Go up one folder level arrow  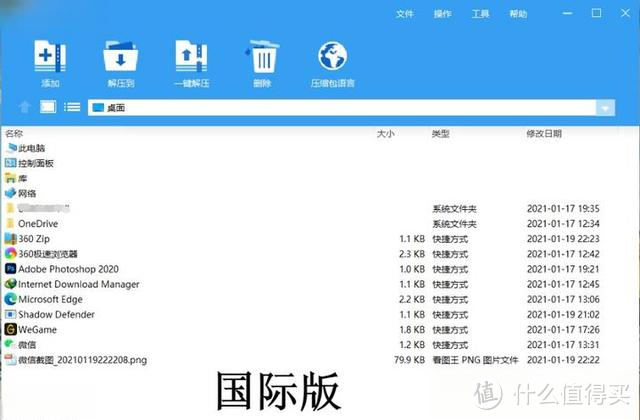(x=24, y=107)
